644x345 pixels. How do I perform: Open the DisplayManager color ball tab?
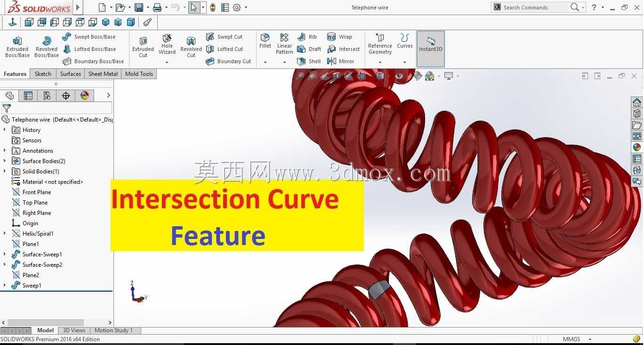[85, 96]
